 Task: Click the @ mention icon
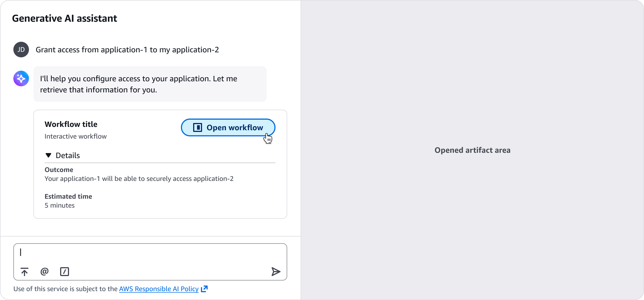45,271
